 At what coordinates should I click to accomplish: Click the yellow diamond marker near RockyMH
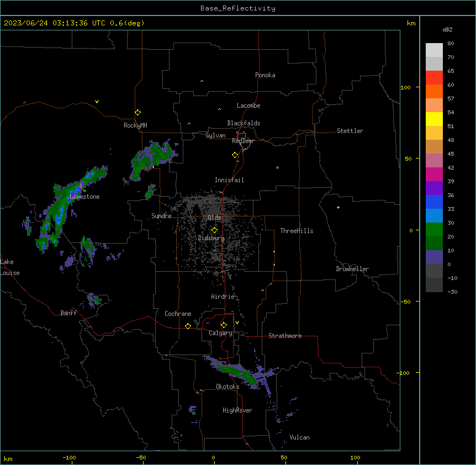click(x=138, y=113)
